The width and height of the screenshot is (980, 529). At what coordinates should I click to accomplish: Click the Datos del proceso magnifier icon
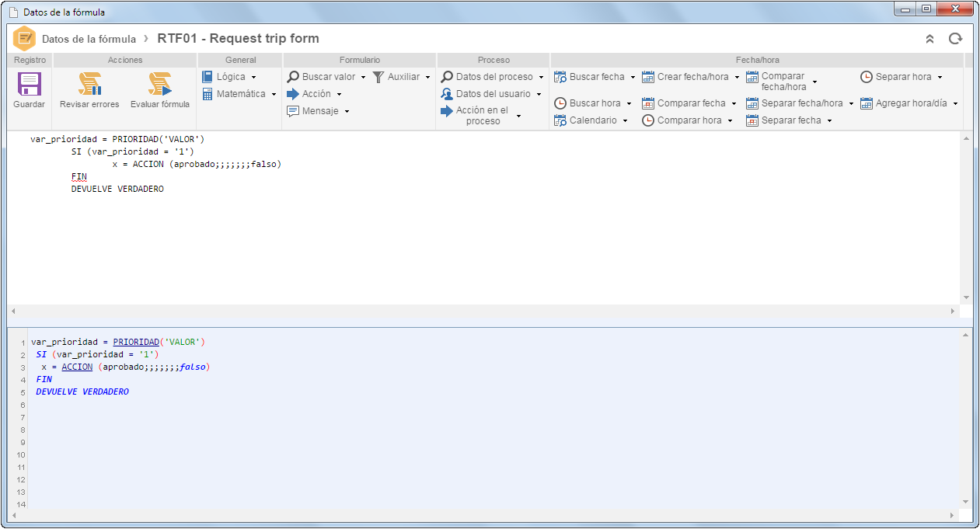[447, 77]
